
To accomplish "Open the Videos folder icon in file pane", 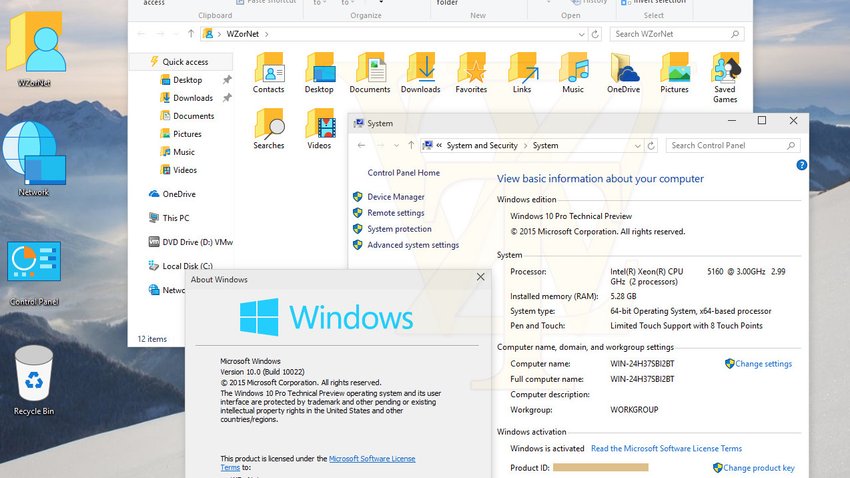I will (319, 129).
